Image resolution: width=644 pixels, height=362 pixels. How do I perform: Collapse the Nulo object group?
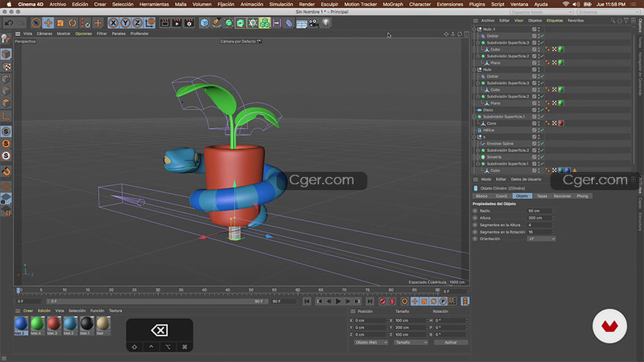click(x=474, y=69)
